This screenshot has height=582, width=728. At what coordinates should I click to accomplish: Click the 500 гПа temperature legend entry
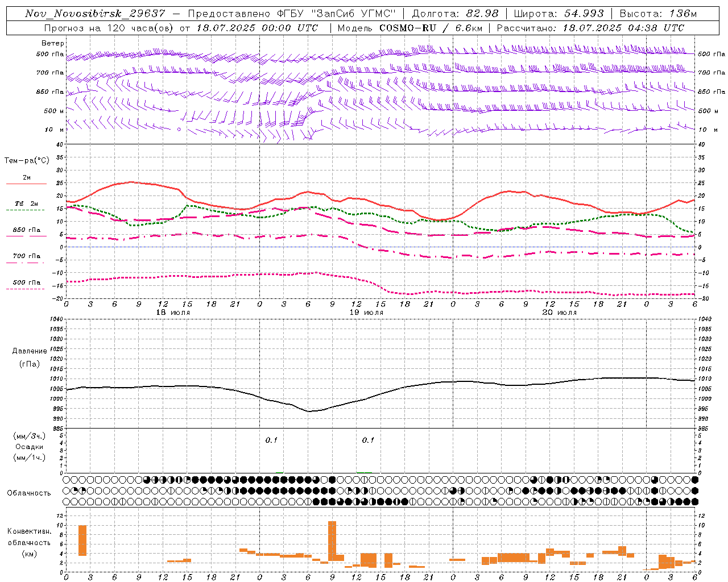click(27, 282)
